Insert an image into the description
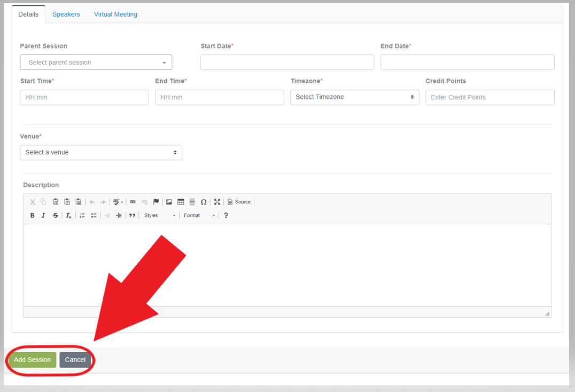Viewport: 575px width, 392px height. click(x=169, y=202)
